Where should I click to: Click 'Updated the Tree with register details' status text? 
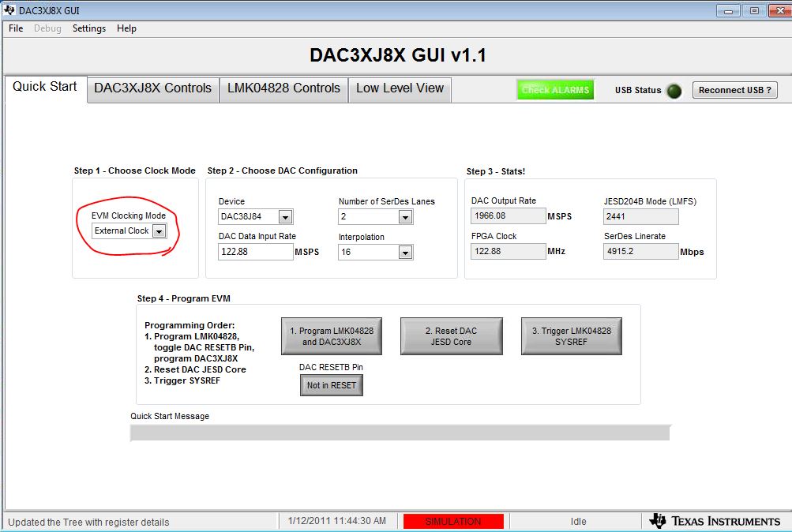tap(88, 523)
